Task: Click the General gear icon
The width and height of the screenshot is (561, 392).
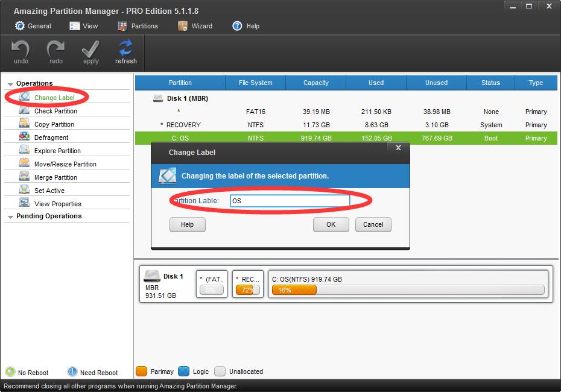Action: 20,26
